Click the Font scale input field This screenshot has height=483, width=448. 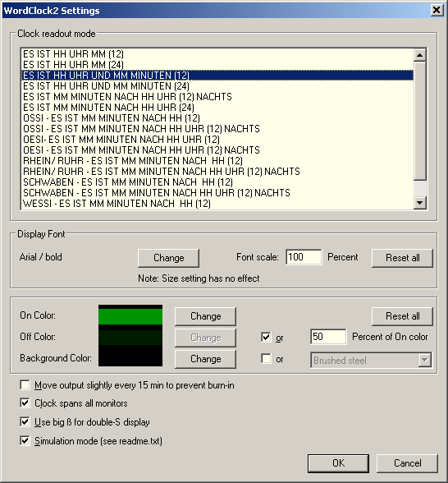tap(304, 257)
